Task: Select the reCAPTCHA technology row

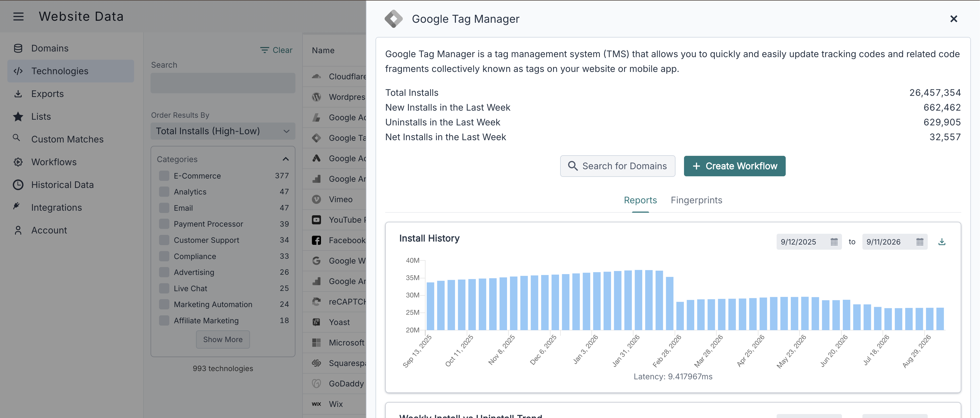Action: pos(335,301)
